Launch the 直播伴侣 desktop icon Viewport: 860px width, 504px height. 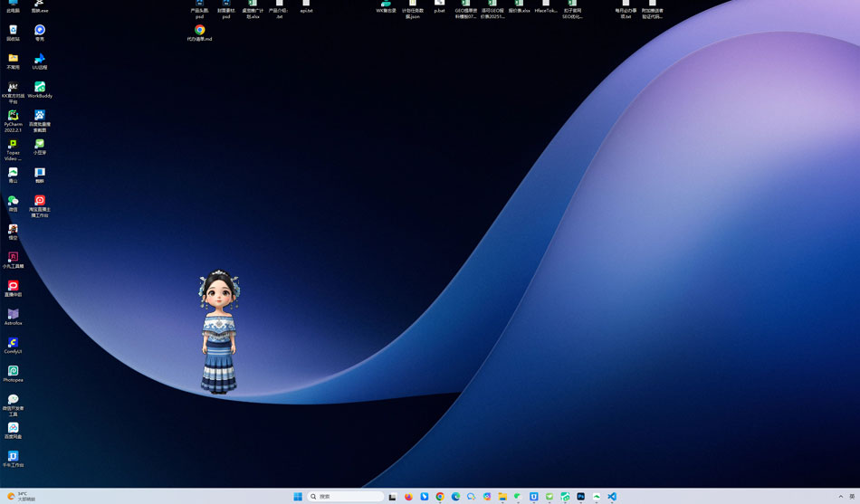pos(14,289)
